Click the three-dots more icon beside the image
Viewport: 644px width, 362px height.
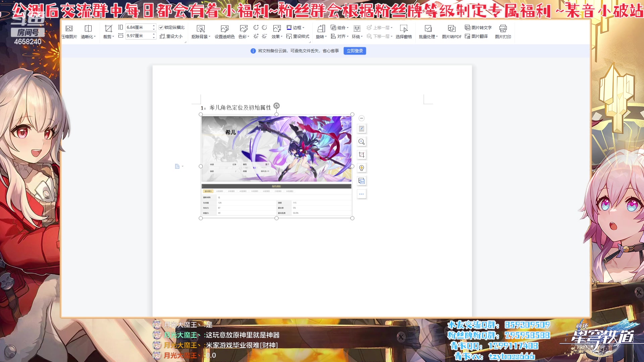click(361, 194)
